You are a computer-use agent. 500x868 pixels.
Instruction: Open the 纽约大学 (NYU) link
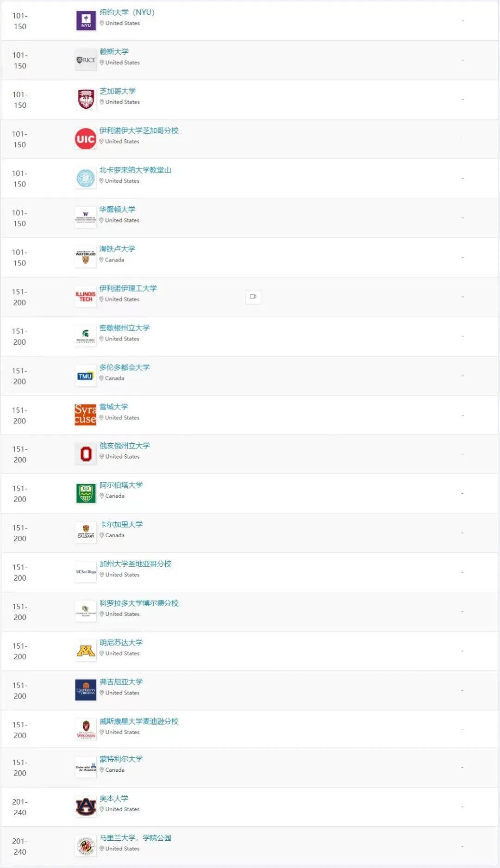pyautogui.click(x=127, y=12)
